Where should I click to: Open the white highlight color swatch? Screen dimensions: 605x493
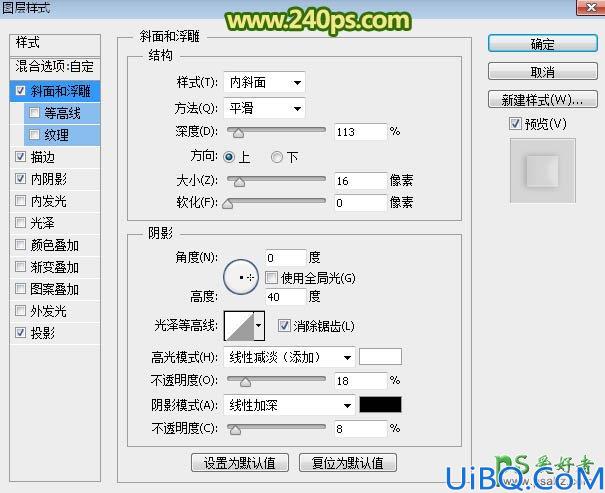[380, 356]
